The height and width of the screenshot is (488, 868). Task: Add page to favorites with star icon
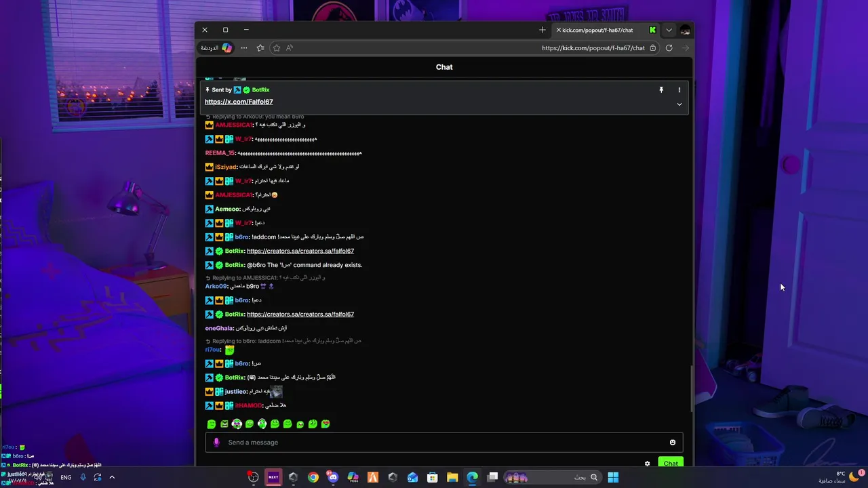(x=277, y=47)
